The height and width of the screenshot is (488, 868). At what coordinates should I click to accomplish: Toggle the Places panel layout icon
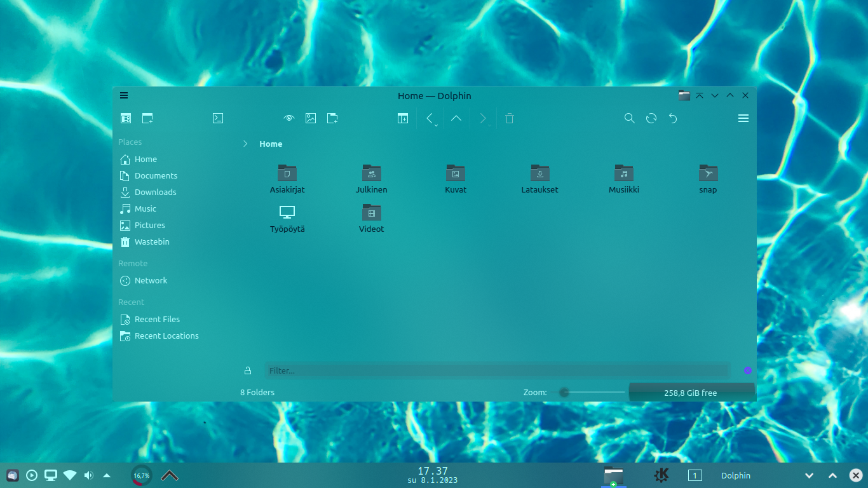point(126,118)
